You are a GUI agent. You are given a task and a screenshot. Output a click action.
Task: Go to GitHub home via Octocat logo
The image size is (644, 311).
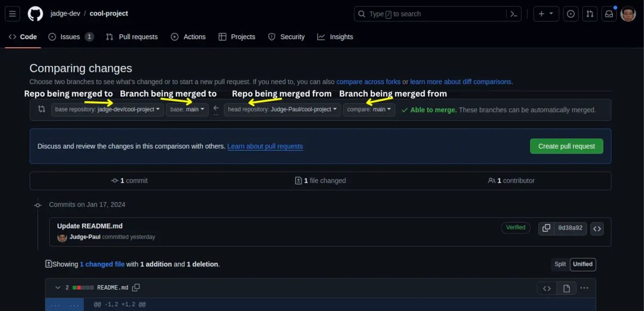(x=35, y=14)
